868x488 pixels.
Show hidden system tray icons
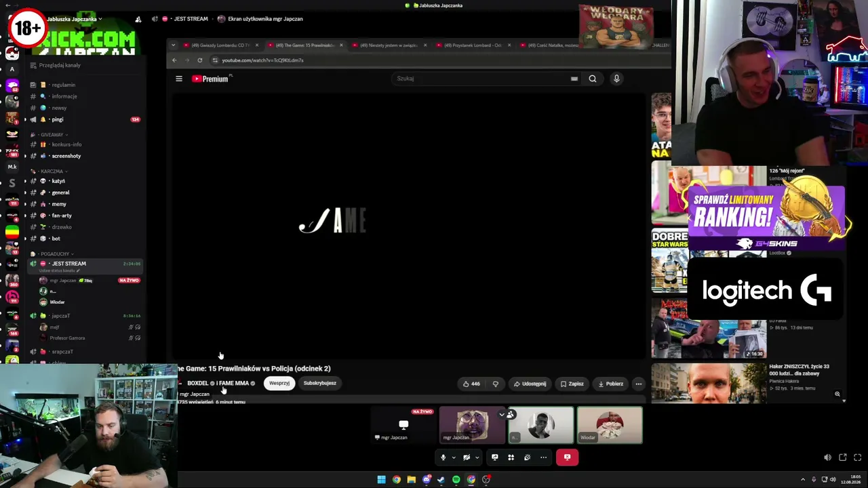click(803, 480)
